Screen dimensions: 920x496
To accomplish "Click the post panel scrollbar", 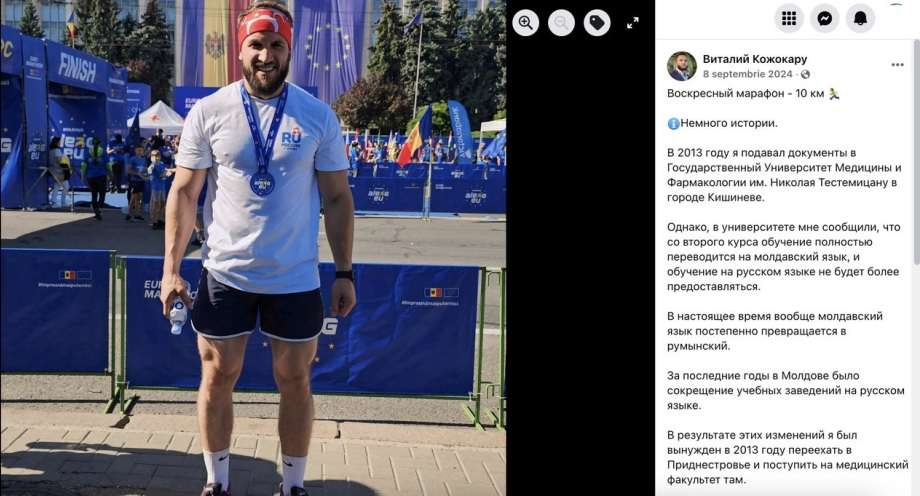I will pos(916,153).
